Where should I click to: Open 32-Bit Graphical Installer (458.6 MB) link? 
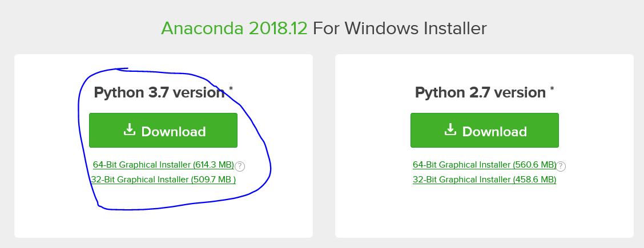pos(484,180)
